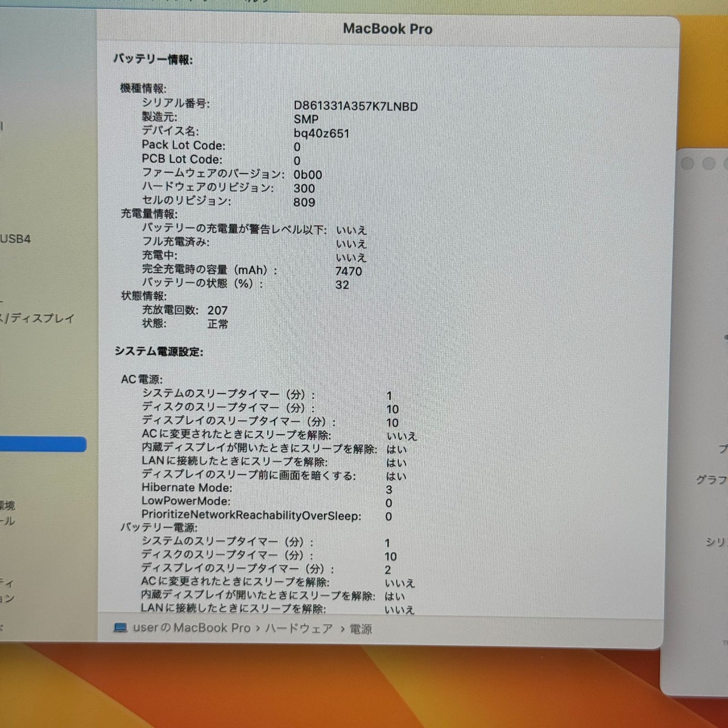
Task: Click 'バッテリーの充電量が警告レベル以下:' label
Action: pyautogui.click(x=234, y=229)
